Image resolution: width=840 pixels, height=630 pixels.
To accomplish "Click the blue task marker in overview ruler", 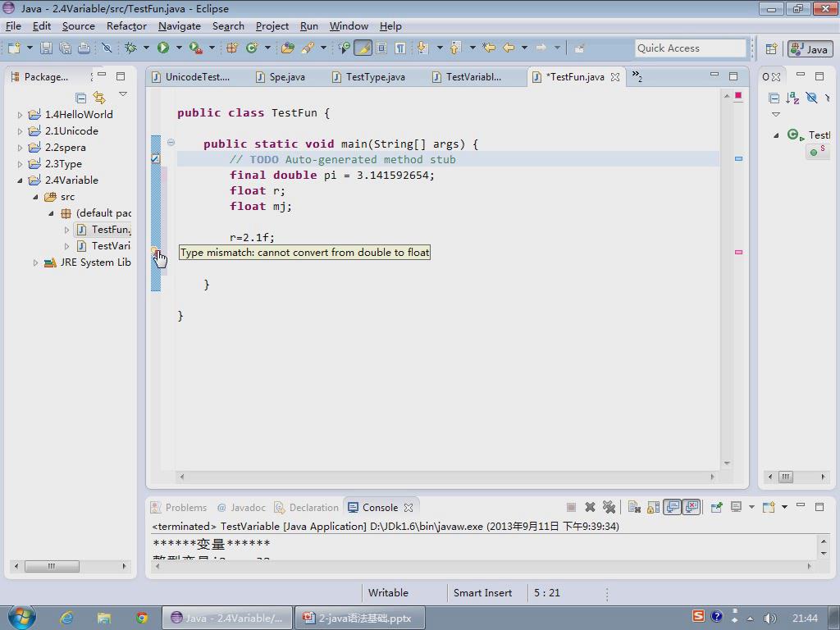I will click(x=738, y=158).
